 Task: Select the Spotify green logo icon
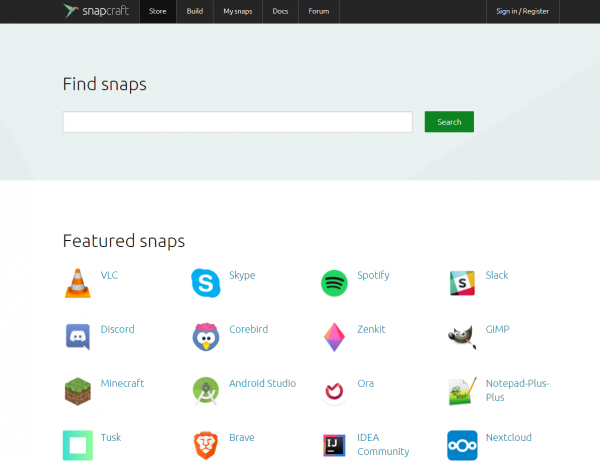[334, 283]
